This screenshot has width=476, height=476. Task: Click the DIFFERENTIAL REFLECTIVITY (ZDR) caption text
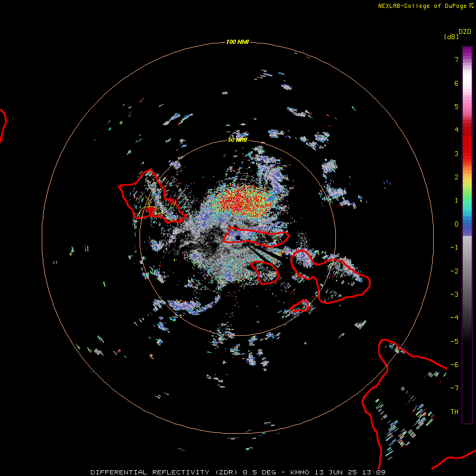pyautogui.click(x=165, y=472)
